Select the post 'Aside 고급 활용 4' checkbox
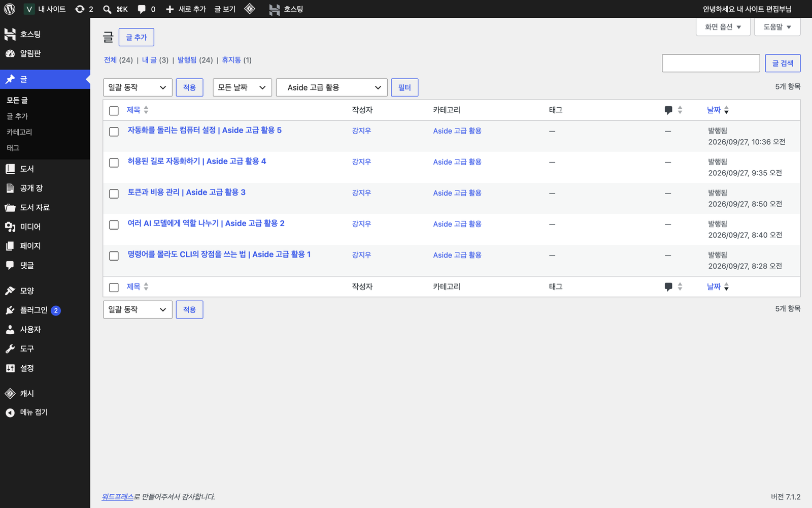The width and height of the screenshot is (812, 508). (x=114, y=163)
